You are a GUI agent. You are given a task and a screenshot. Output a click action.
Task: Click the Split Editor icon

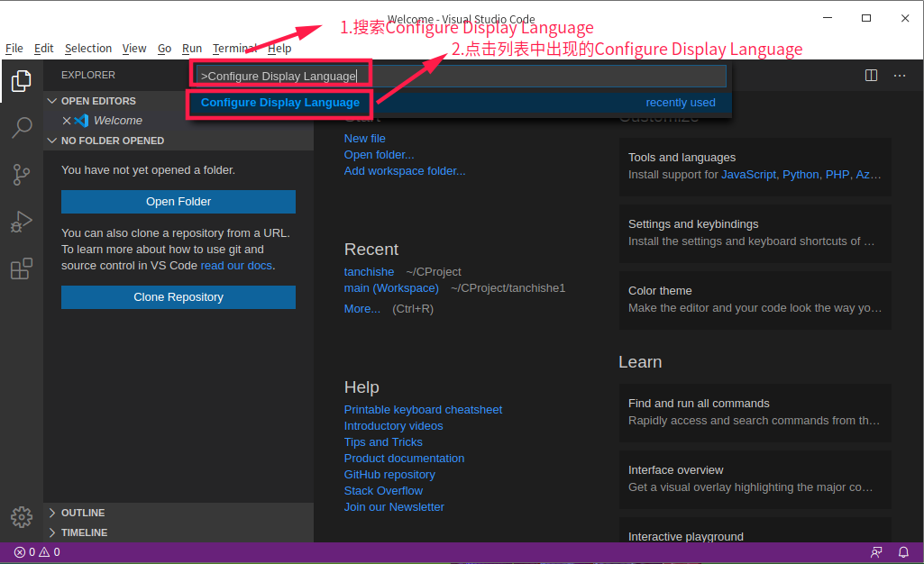pos(870,76)
